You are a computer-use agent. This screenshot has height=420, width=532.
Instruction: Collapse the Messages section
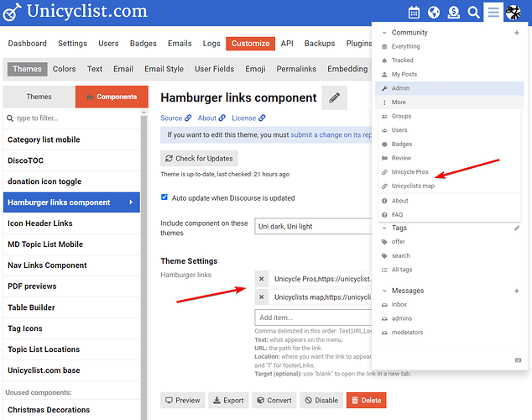pyautogui.click(x=384, y=291)
